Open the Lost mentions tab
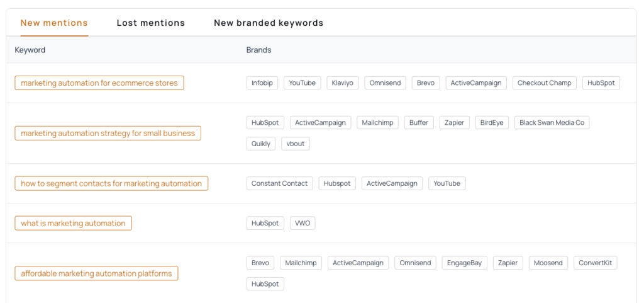The image size is (644, 303). coord(151,23)
